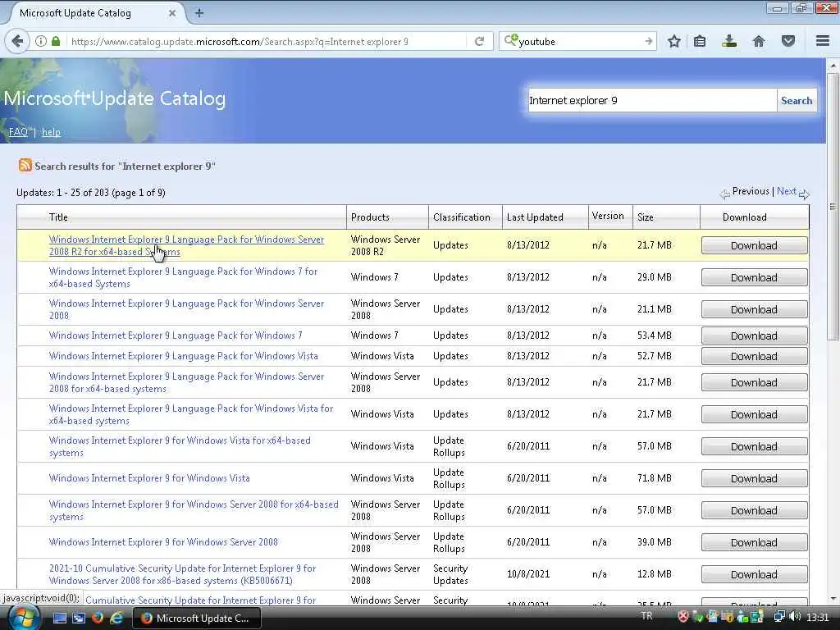This screenshot has width=840, height=630.
Task: Open IE9 Language Pack for Windows 7 x64 link
Action: coord(183,277)
